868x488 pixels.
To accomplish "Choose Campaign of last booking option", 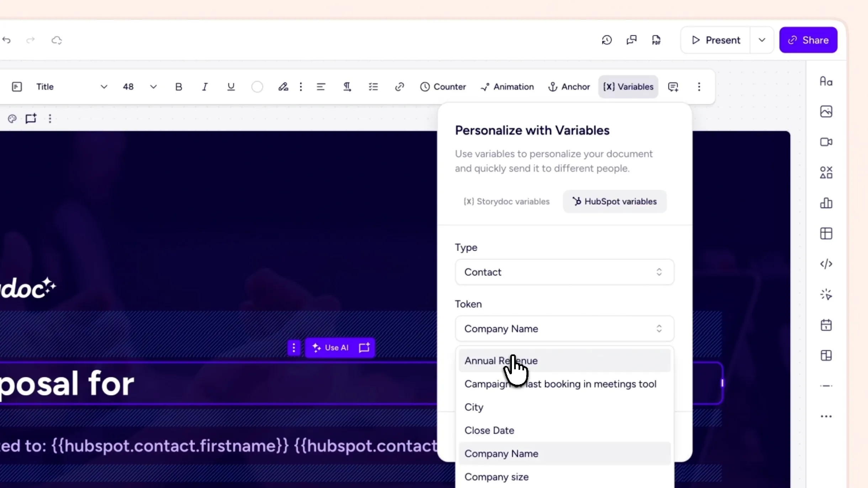I will pyautogui.click(x=565, y=384).
